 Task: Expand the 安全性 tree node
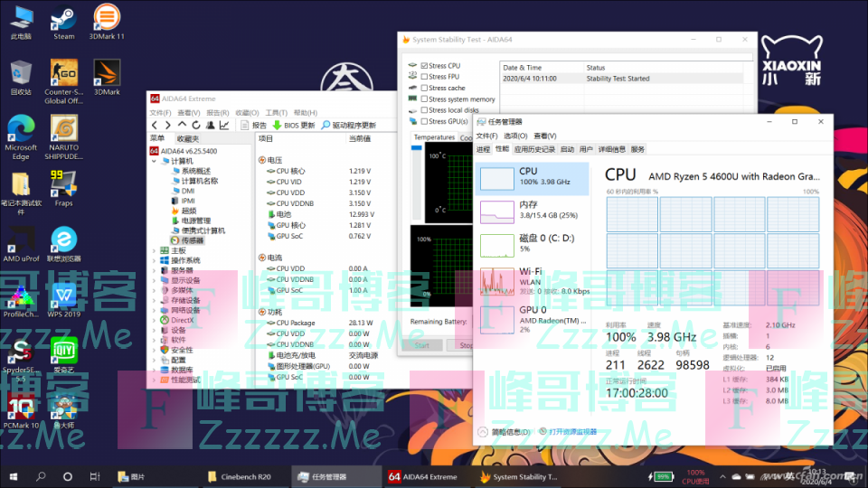(x=155, y=351)
